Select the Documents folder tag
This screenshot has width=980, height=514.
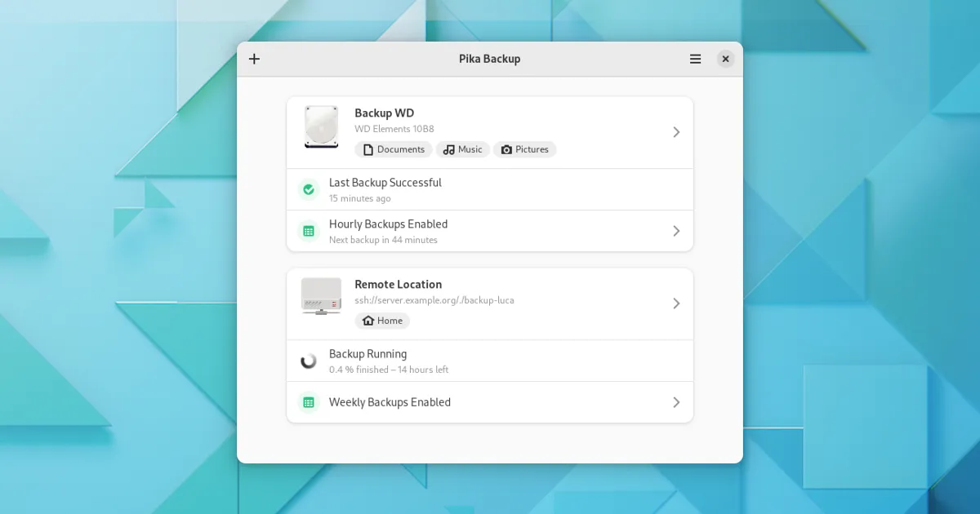point(394,149)
